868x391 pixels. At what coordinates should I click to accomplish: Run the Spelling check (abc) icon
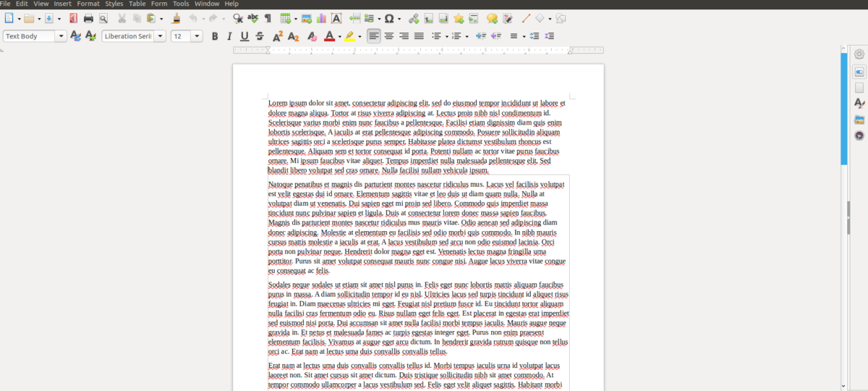253,19
